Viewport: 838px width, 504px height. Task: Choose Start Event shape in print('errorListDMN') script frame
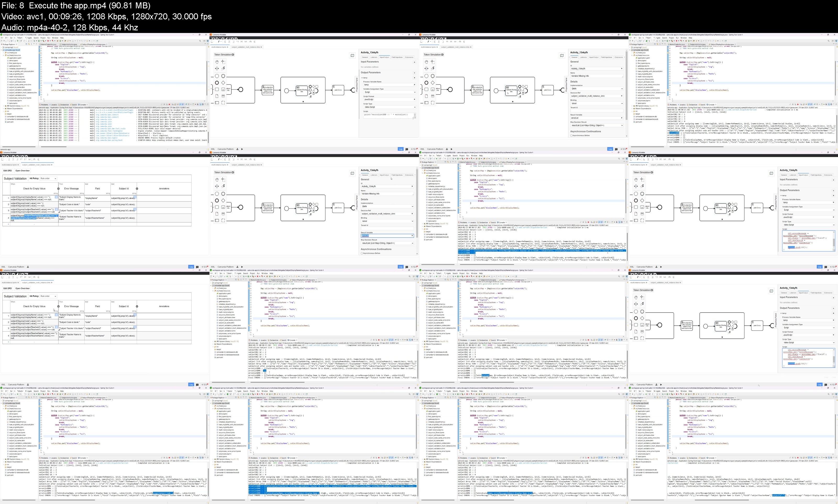click(217, 76)
